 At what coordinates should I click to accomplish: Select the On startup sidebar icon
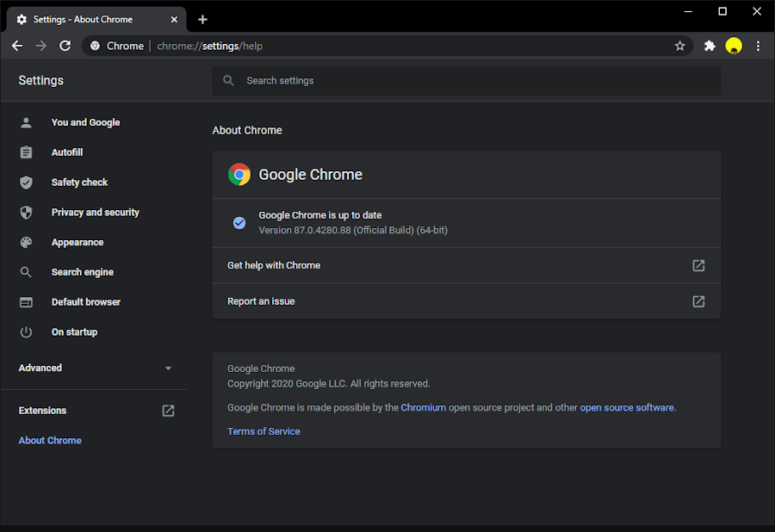[26, 331]
